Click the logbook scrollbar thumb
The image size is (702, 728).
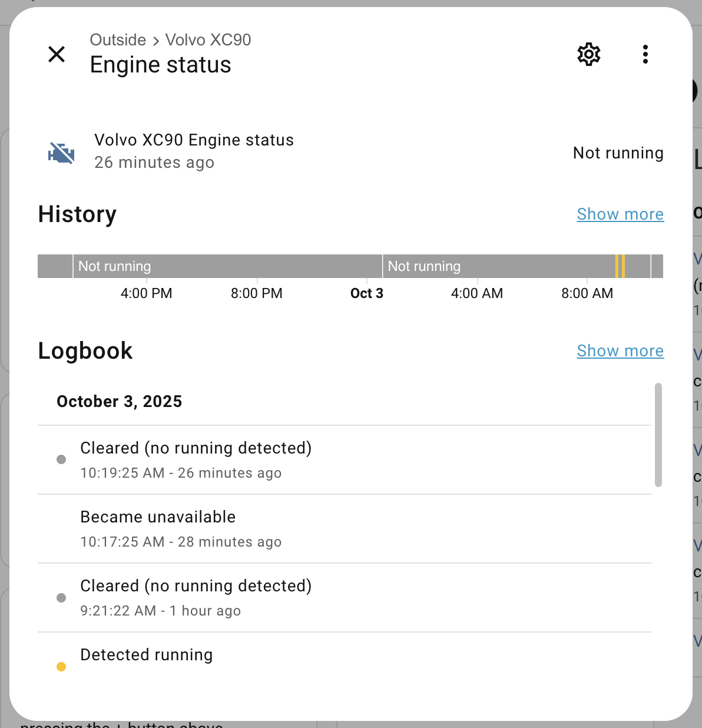click(658, 435)
